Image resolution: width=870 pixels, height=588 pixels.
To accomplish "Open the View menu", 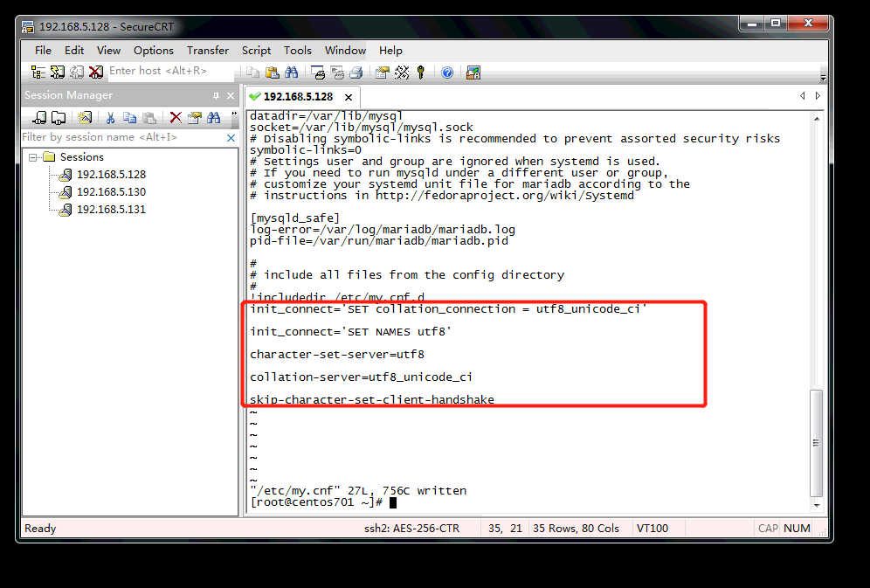I will click(108, 51).
